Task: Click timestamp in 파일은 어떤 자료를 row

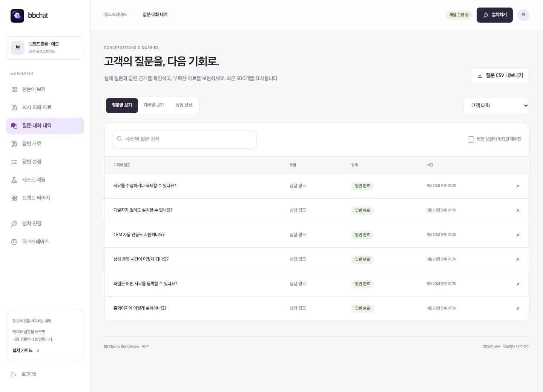Action: (441, 284)
